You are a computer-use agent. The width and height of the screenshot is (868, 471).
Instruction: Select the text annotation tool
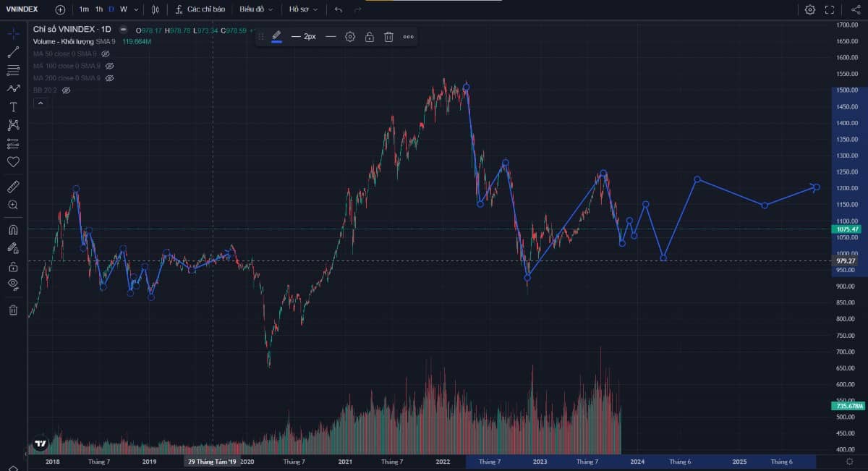pos(13,106)
